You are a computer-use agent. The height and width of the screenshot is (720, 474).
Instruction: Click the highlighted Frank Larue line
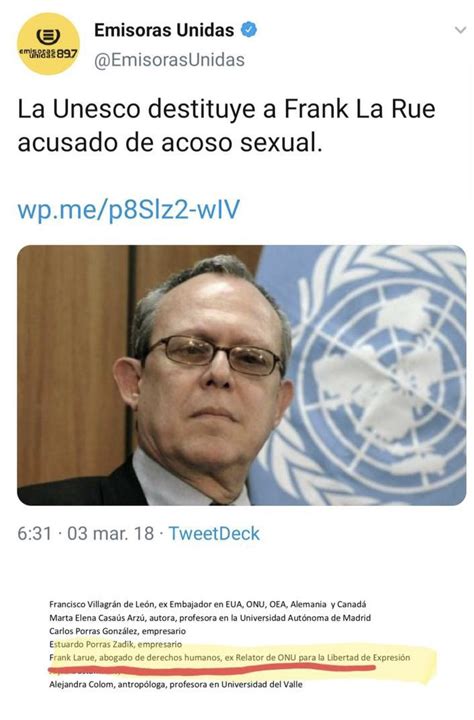230,658
